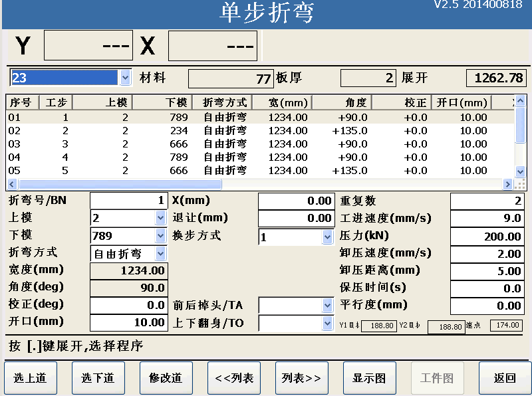The height and width of the screenshot is (396, 532).
Task: Select step row 03 in the table
Action: [261, 144]
